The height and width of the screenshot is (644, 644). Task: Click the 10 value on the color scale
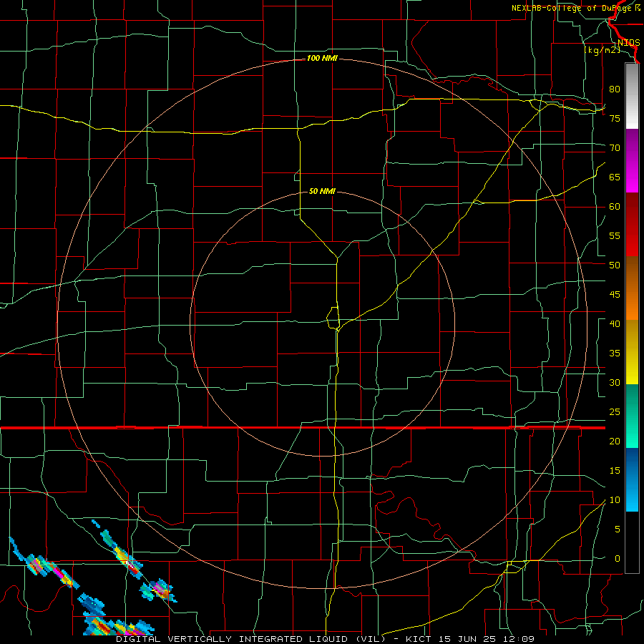(615, 500)
